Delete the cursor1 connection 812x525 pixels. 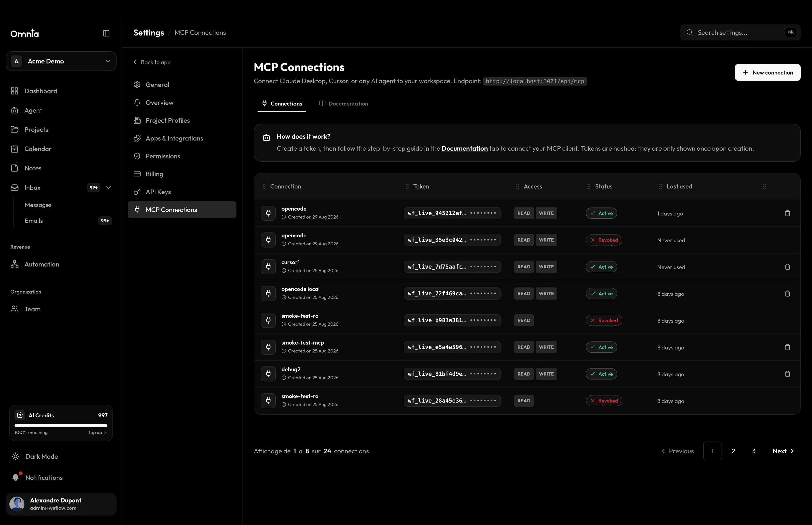pyautogui.click(x=787, y=266)
